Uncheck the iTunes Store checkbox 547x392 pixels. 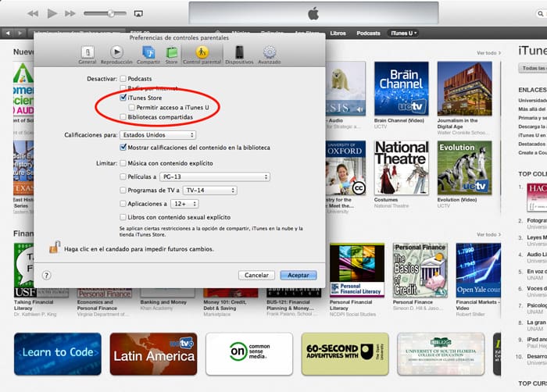[123, 98]
